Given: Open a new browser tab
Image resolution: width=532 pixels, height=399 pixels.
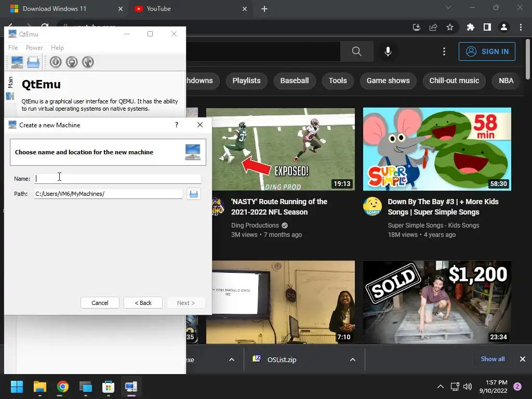Looking at the screenshot, I should pos(264,9).
